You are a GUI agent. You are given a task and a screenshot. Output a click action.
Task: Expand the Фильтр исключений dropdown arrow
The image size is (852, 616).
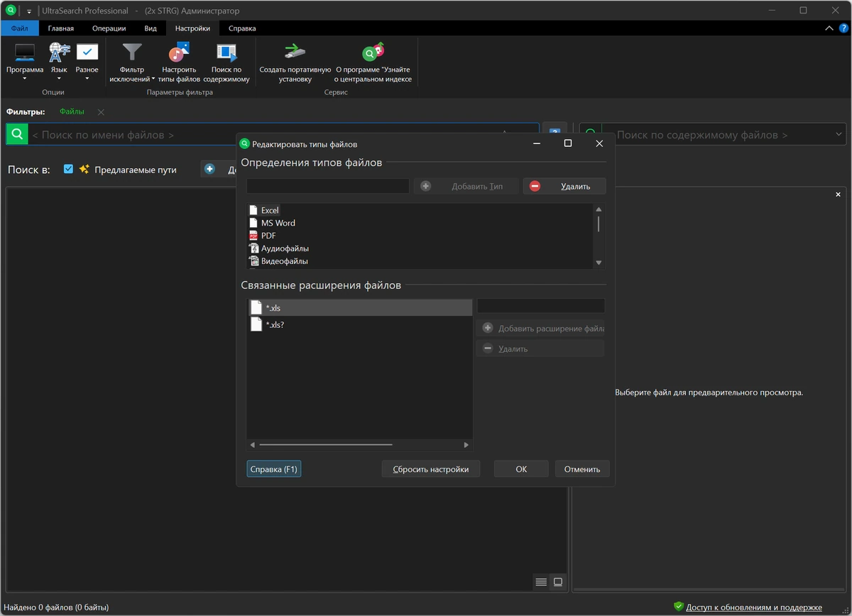(153, 79)
